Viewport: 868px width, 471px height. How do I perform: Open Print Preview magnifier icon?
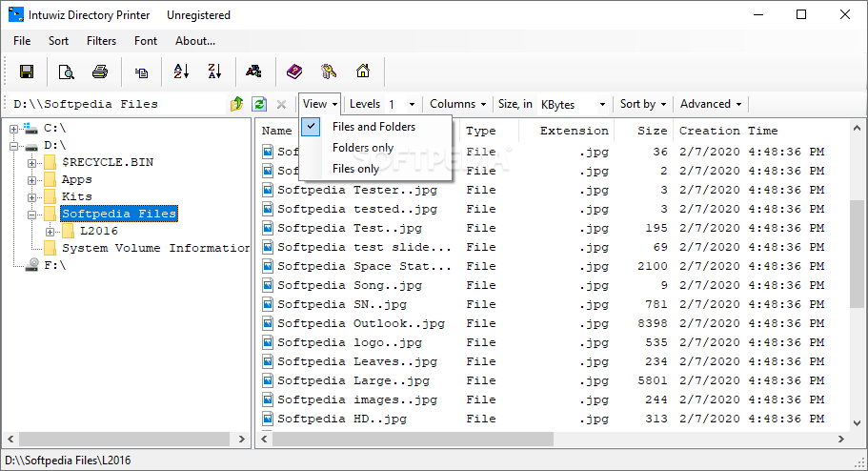(x=66, y=72)
